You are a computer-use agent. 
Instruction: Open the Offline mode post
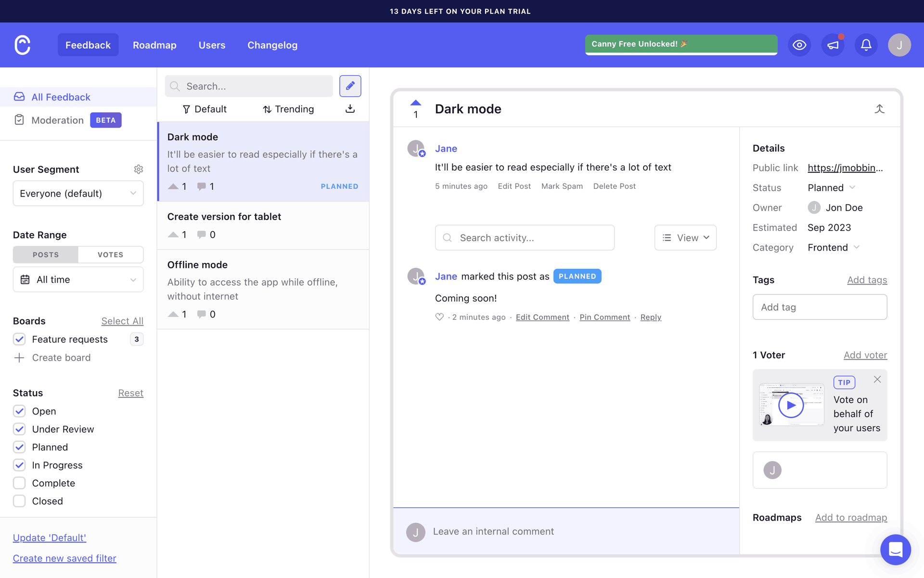point(263,289)
